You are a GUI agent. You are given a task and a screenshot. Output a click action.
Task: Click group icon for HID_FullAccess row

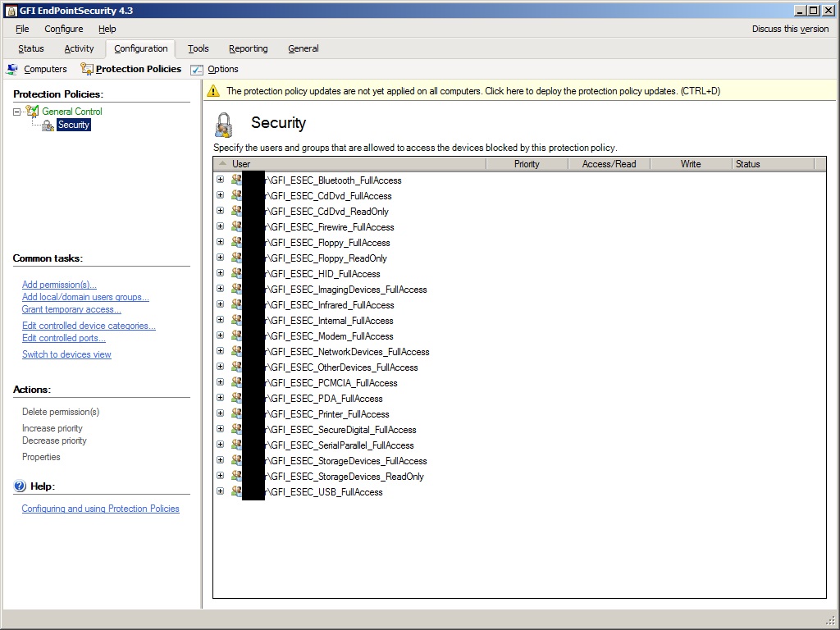click(236, 272)
